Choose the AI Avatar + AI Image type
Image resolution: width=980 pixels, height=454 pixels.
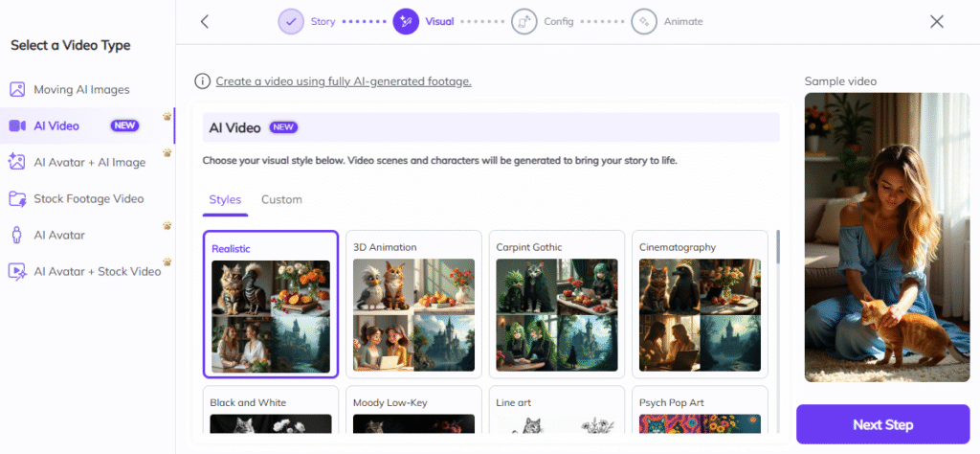point(87,162)
